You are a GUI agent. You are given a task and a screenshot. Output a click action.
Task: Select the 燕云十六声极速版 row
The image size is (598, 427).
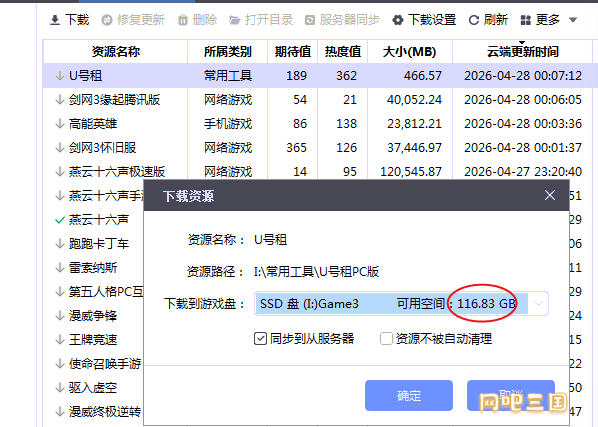[318, 171]
